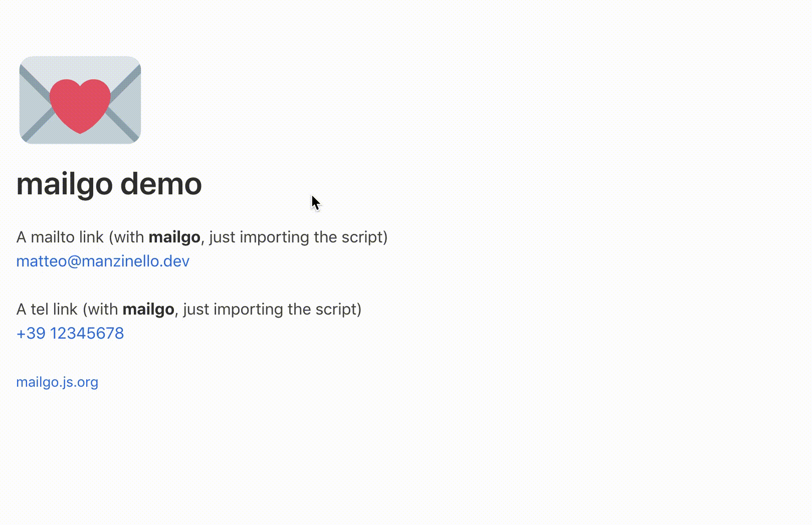Image resolution: width=812 pixels, height=525 pixels.
Task: Click the "manzinello.dev" domain of the email link
Action: 135,261
